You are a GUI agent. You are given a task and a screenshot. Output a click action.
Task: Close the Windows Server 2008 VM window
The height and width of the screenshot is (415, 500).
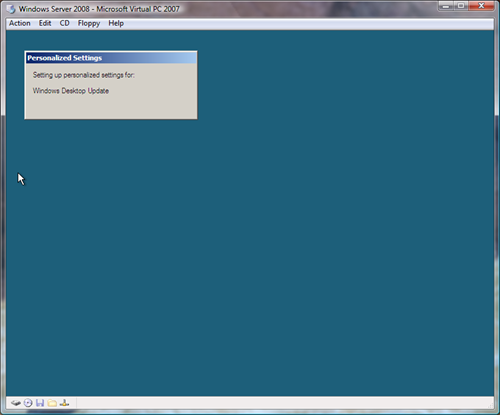click(481, 6)
